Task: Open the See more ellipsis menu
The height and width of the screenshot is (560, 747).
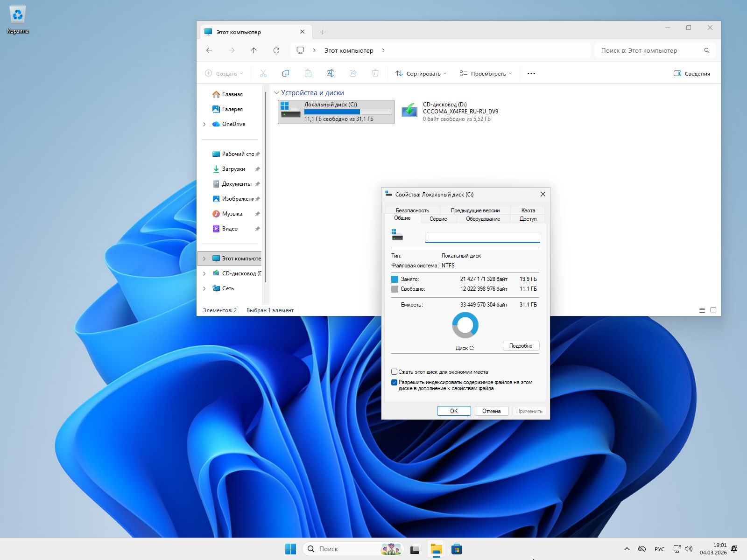Action: coord(531,73)
